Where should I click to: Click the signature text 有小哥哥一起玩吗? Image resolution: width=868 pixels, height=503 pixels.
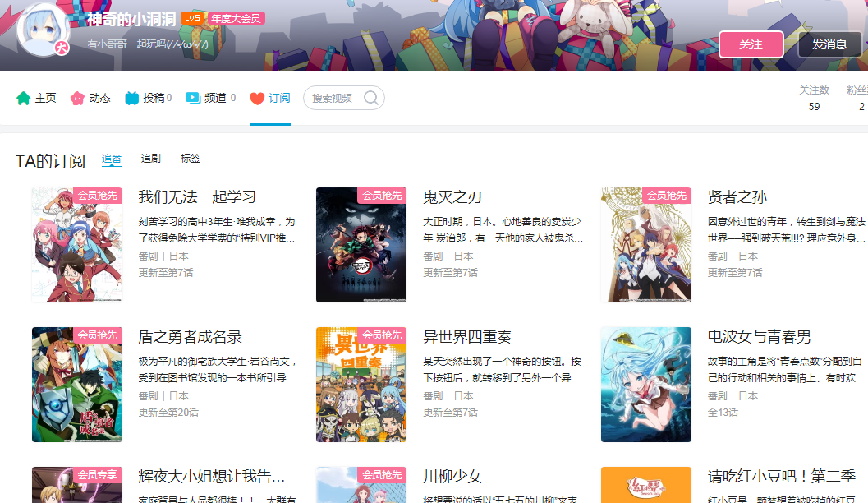pyautogui.click(x=148, y=44)
